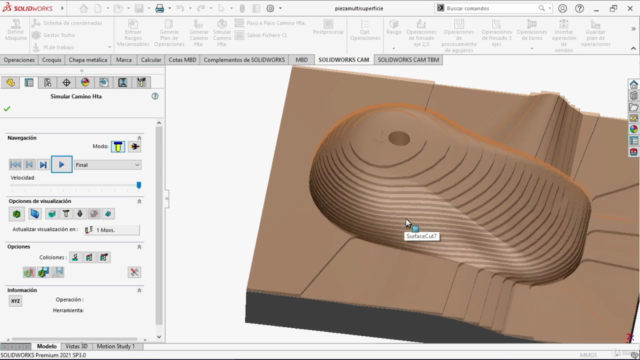The height and width of the screenshot is (360, 640).
Task: Open the SOLIDWORKS CAM feature tree tab
Action: pos(104,82)
